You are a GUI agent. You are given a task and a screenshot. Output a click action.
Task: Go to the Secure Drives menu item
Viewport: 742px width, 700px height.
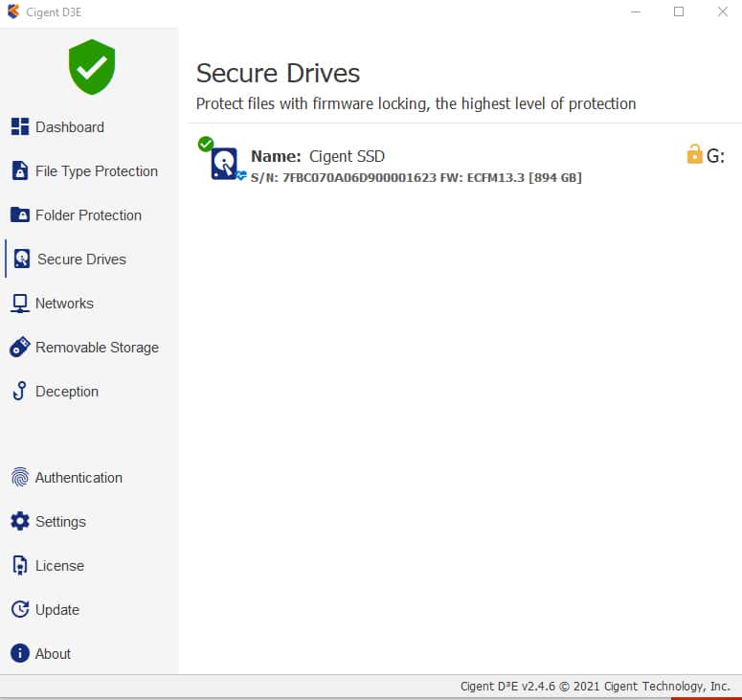pyautogui.click(x=82, y=259)
